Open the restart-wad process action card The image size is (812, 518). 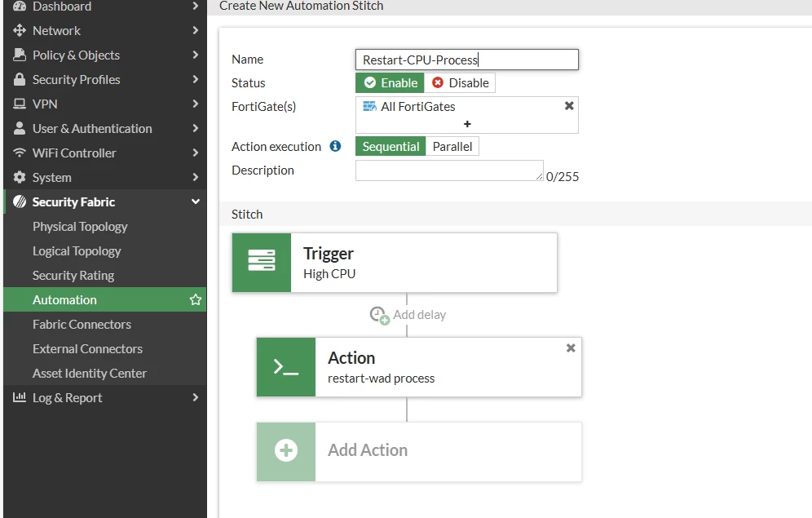[419, 367]
